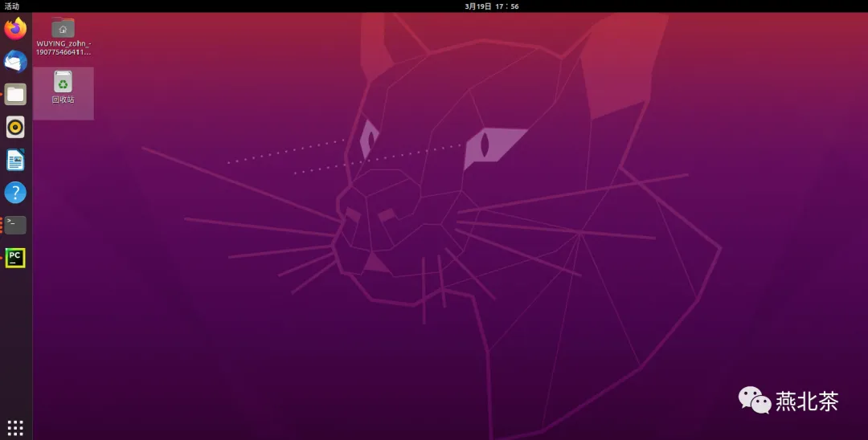The height and width of the screenshot is (440, 868).
Task: Launch Firefox from the dock
Action: (x=15, y=29)
